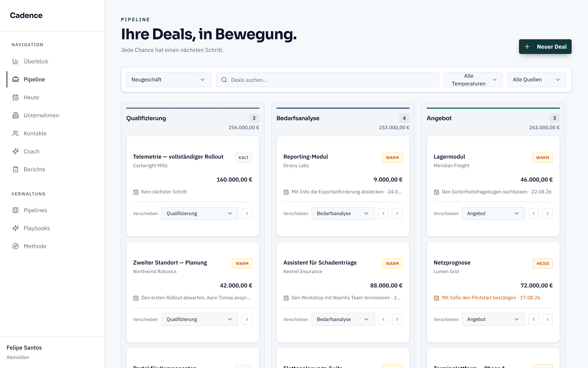588x368 pixels.
Task: Create a Neuer Deal
Action: tap(545, 46)
